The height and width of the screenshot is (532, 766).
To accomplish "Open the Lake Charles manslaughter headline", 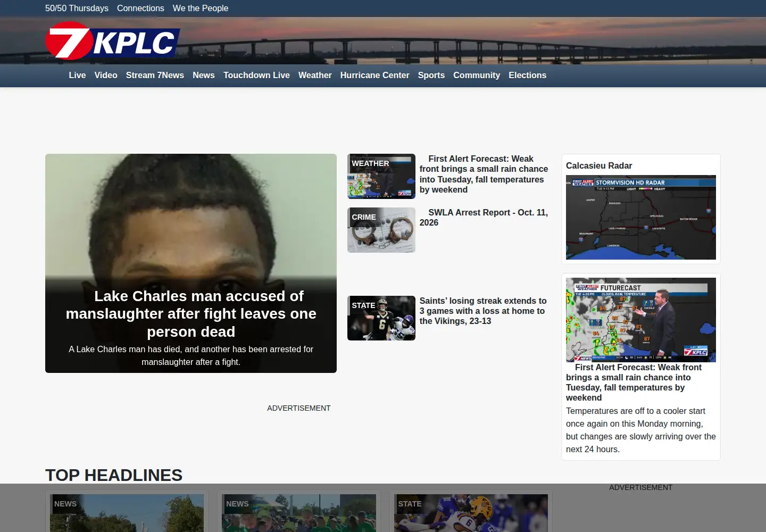I will (191, 314).
